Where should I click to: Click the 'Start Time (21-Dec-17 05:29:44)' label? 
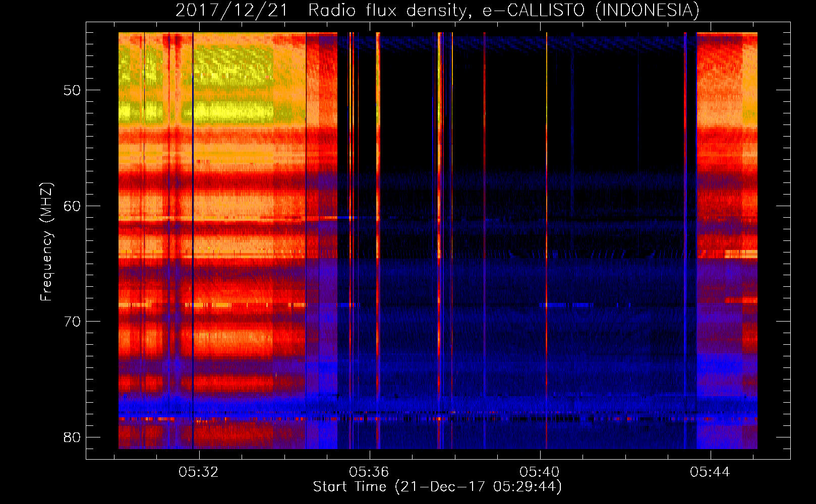click(437, 487)
